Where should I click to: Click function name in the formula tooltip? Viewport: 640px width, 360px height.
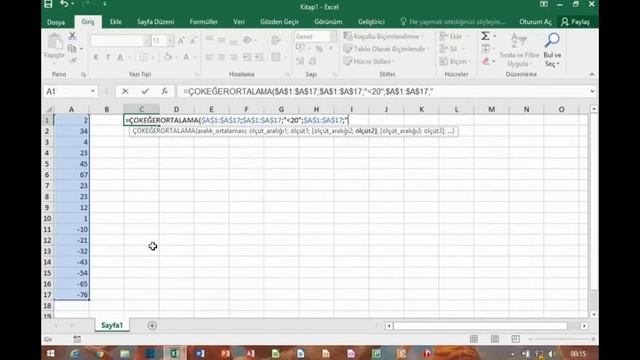[x=164, y=131]
